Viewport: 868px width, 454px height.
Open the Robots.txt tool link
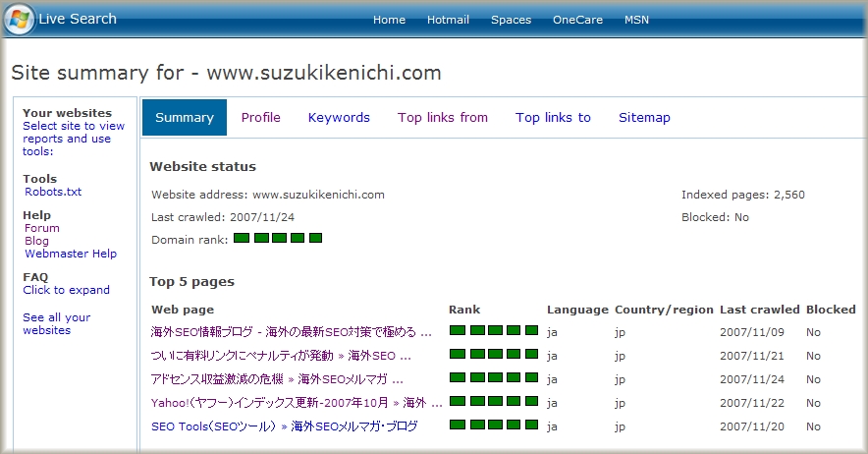[x=53, y=192]
